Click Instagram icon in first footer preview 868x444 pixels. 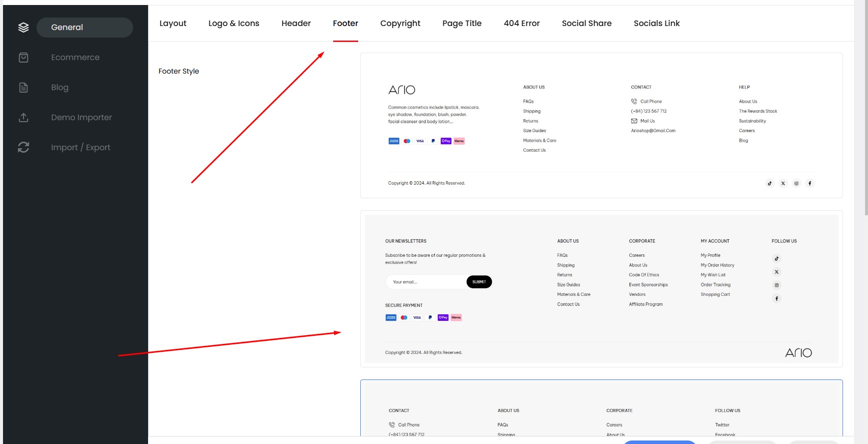pos(796,183)
